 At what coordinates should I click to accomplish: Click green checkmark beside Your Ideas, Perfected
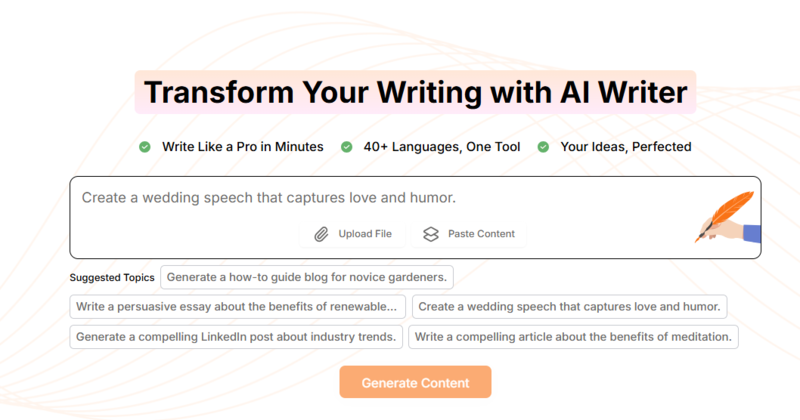click(544, 147)
